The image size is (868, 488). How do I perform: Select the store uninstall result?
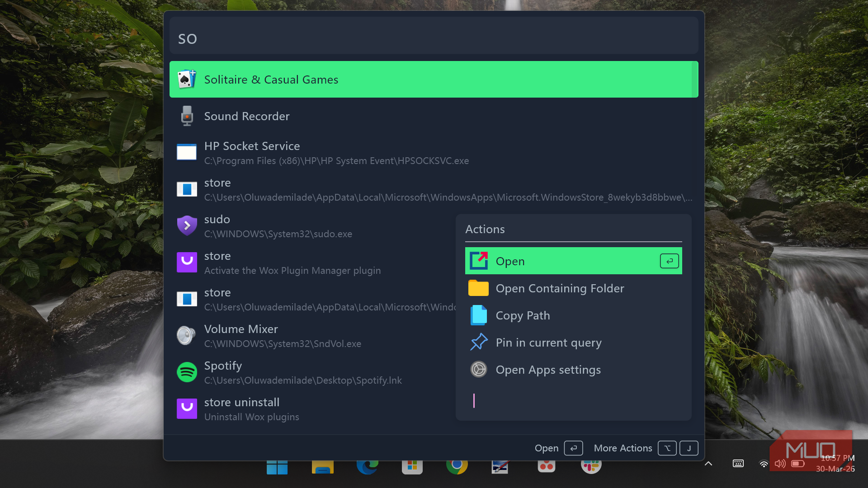312,409
